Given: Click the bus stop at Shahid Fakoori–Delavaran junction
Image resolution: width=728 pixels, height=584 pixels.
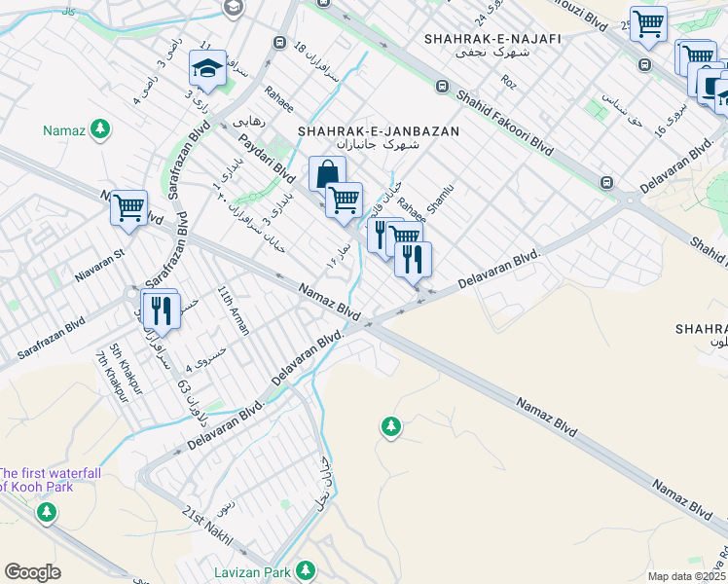Looking at the screenshot, I should 606,182.
